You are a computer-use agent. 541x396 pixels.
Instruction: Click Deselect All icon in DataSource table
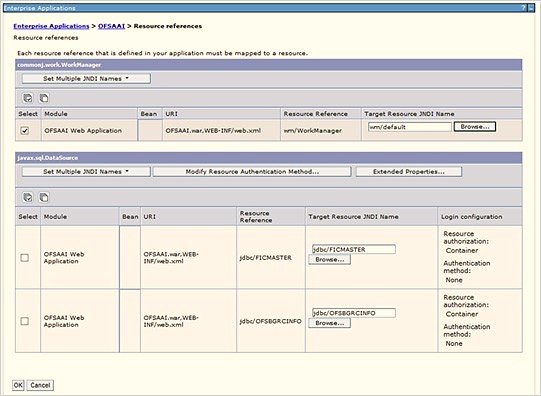[44, 197]
